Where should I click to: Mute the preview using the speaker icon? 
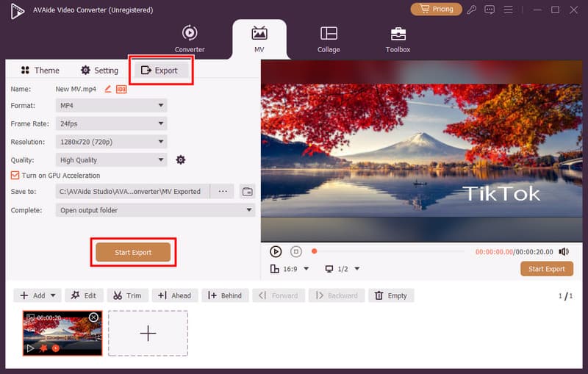point(564,251)
